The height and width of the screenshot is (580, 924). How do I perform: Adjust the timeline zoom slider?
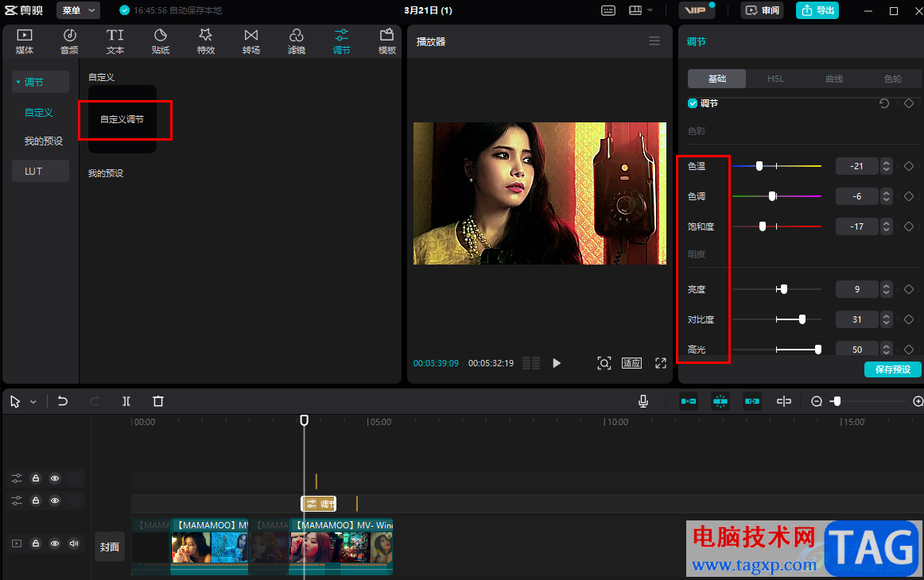coord(869,401)
